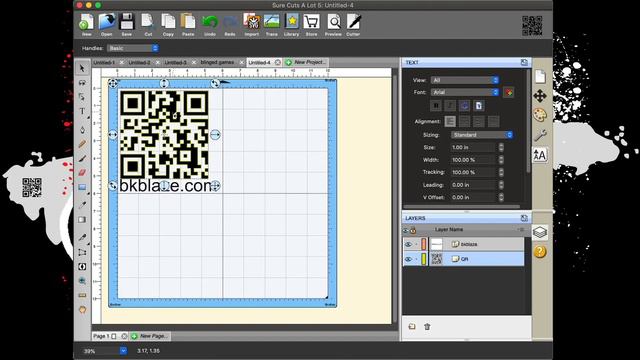Image resolution: width=640 pixels, height=360 pixels.
Task: Open the Document page panel icon
Action: 540,76
